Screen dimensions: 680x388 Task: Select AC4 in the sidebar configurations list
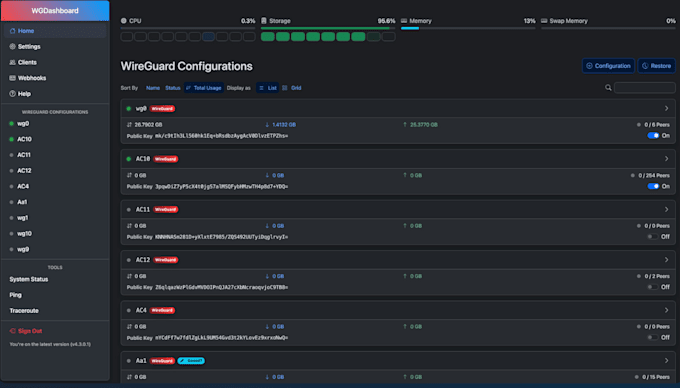(x=55, y=186)
